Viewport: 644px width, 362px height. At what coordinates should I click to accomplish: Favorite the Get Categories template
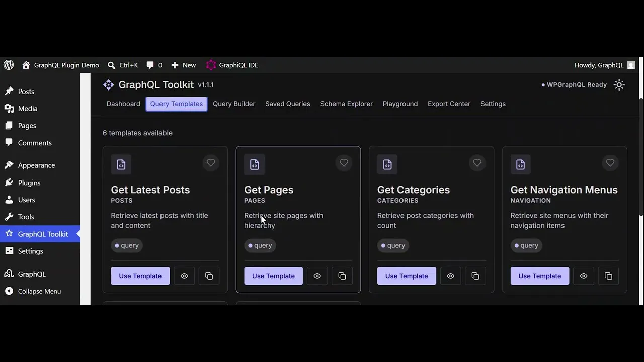coord(477,163)
